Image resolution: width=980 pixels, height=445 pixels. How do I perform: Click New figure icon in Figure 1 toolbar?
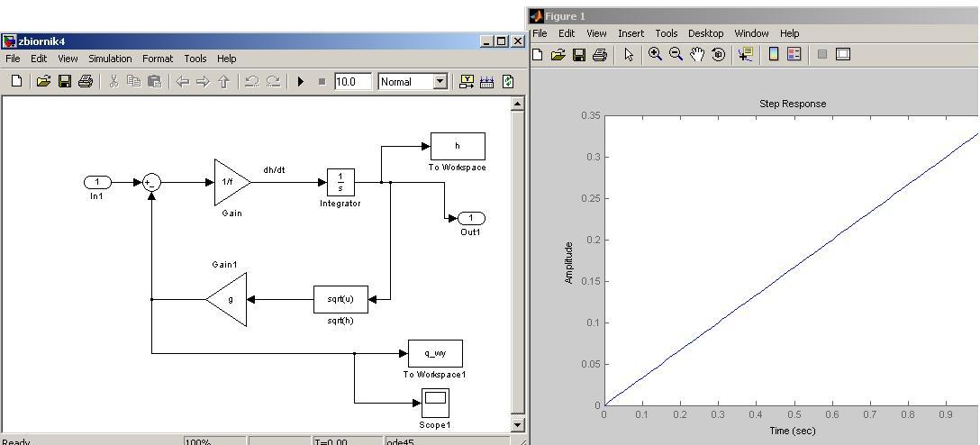coord(538,55)
